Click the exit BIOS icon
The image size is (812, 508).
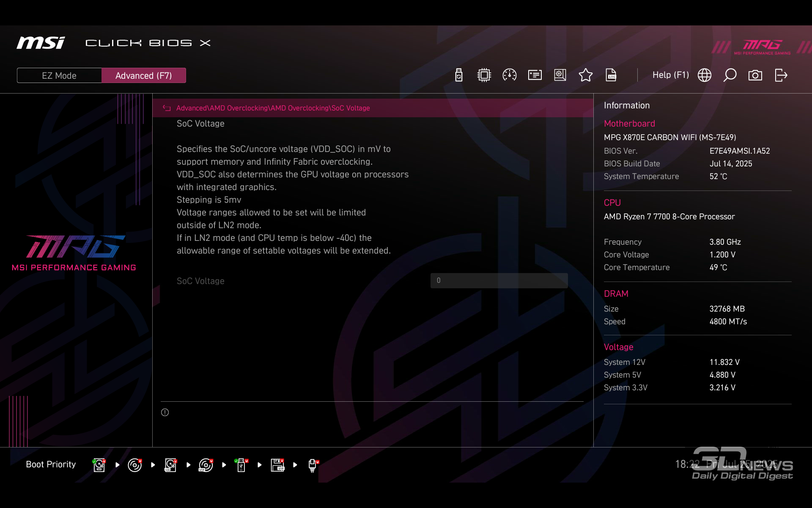pos(781,75)
